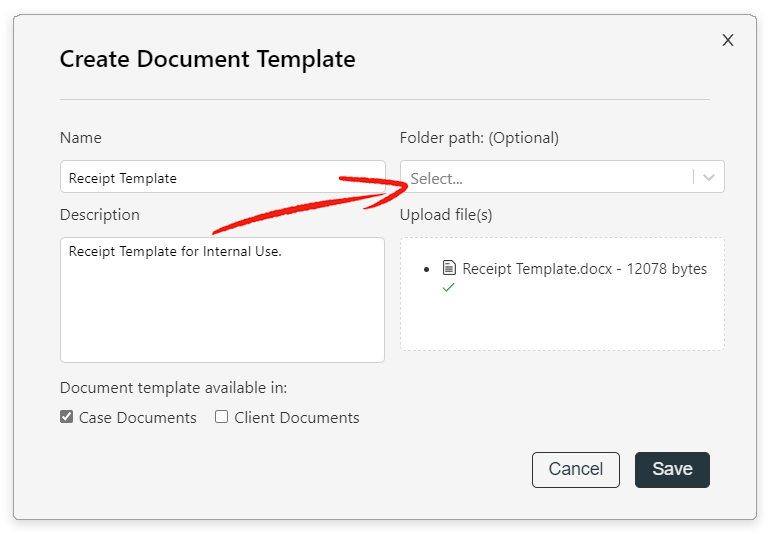Close the Create Document Template dialog

coord(728,40)
